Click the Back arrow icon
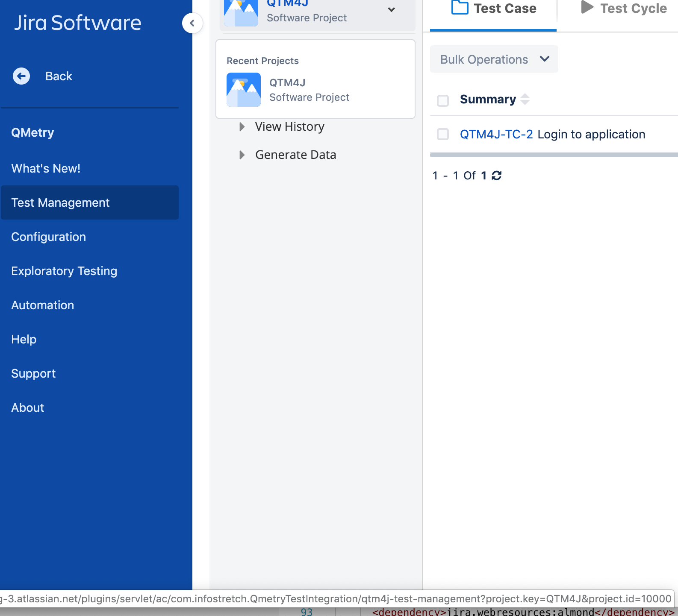The width and height of the screenshot is (678, 616). tap(21, 76)
